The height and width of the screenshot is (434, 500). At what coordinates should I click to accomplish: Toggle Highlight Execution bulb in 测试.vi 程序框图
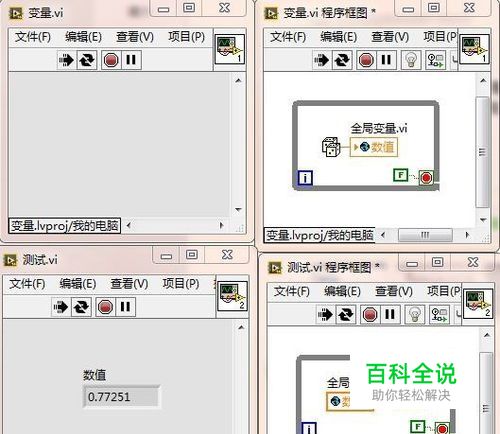click(x=415, y=314)
